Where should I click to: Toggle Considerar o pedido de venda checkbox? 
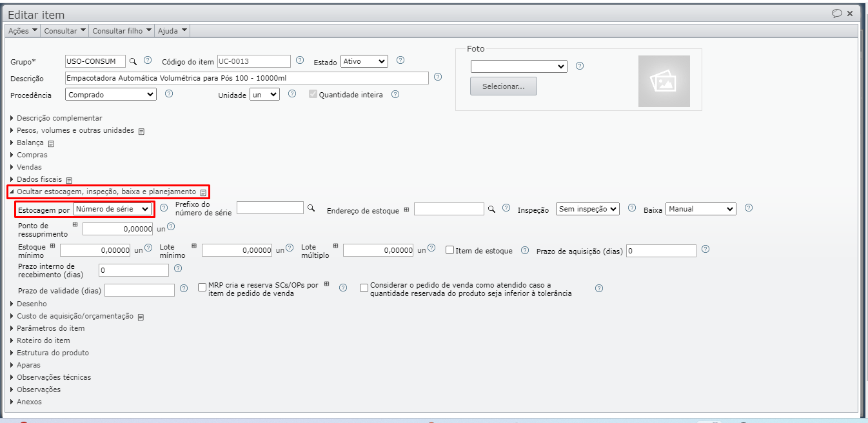pos(364,288)
